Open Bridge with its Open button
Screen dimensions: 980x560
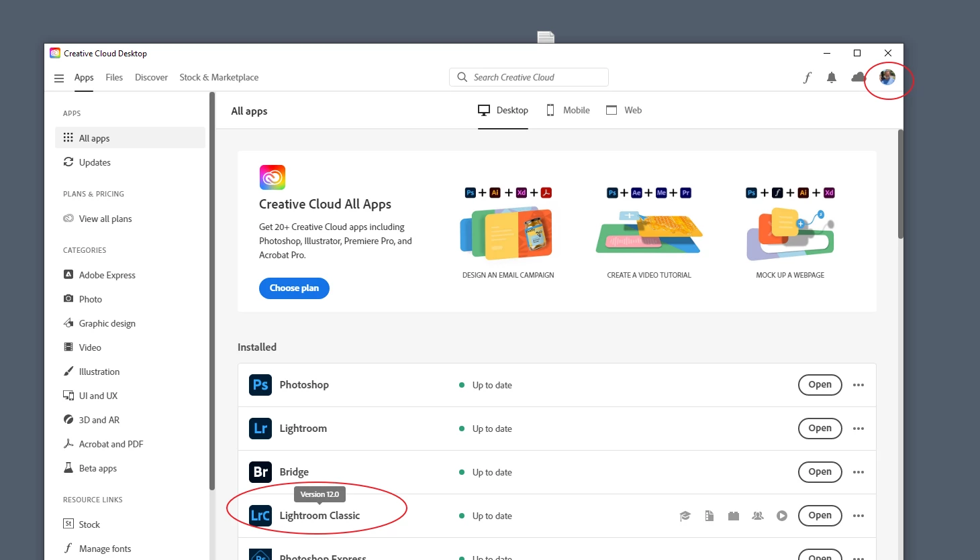pos(820,472)
